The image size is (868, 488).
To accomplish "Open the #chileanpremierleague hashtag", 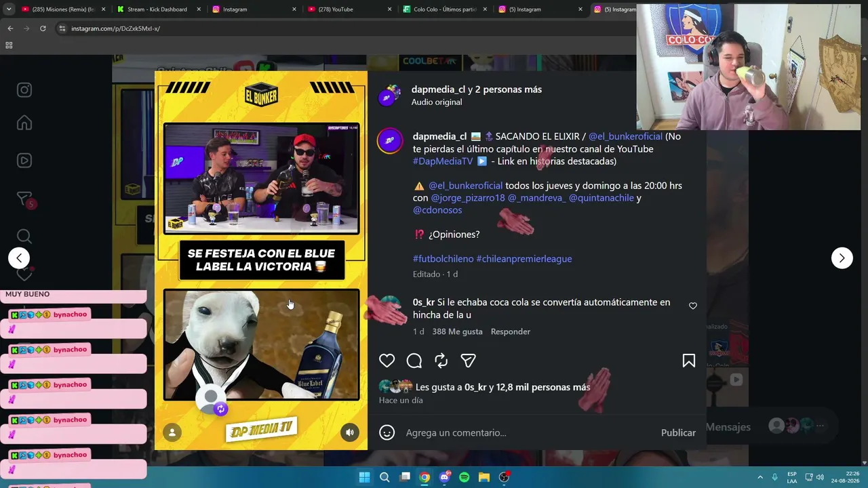I will (x=524, y=259).
